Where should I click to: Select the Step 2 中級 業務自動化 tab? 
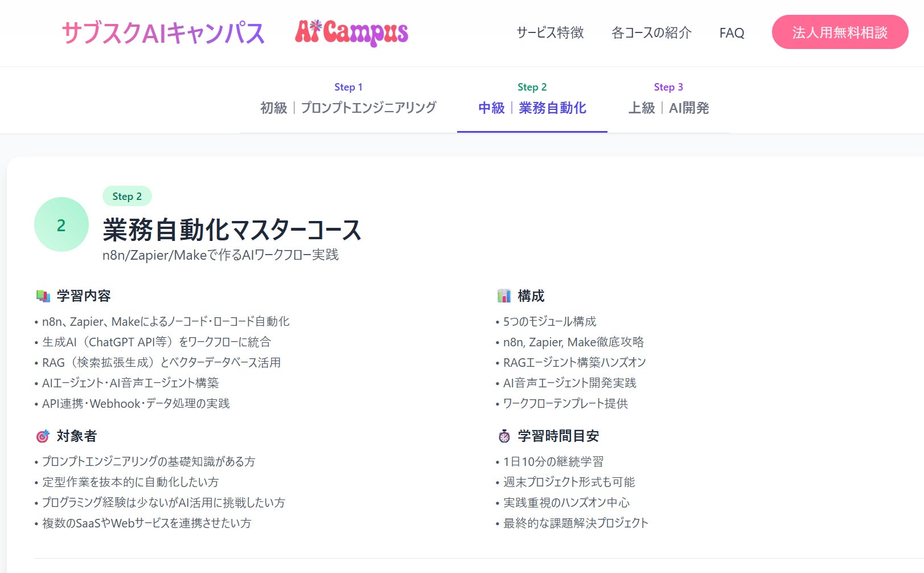(532, 99)
